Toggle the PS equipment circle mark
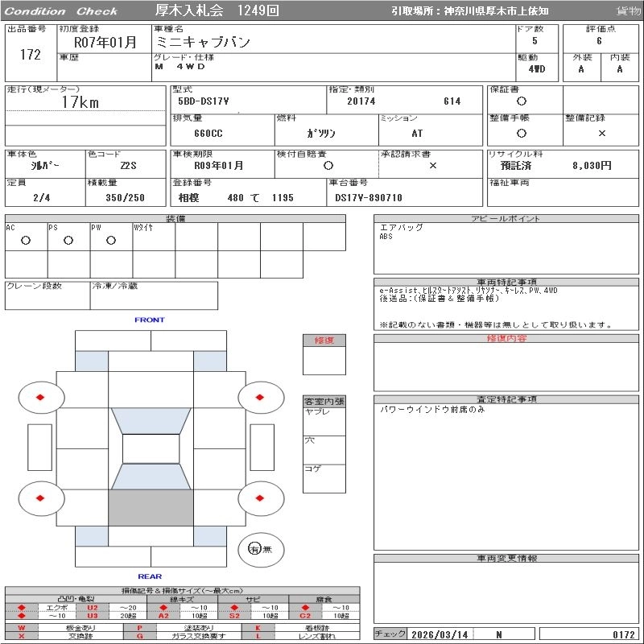This screenshot has width=644, height=644. 68,240
